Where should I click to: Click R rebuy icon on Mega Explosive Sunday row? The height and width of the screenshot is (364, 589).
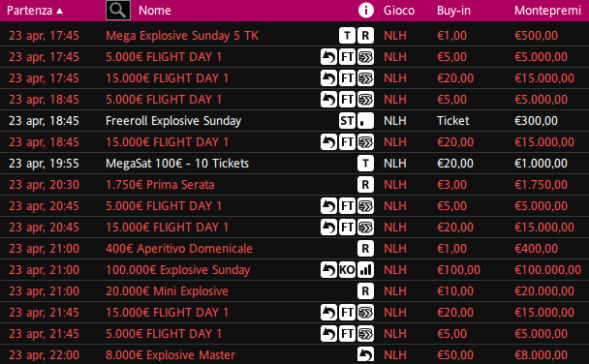pyautogui.click(x=365, y=36)
